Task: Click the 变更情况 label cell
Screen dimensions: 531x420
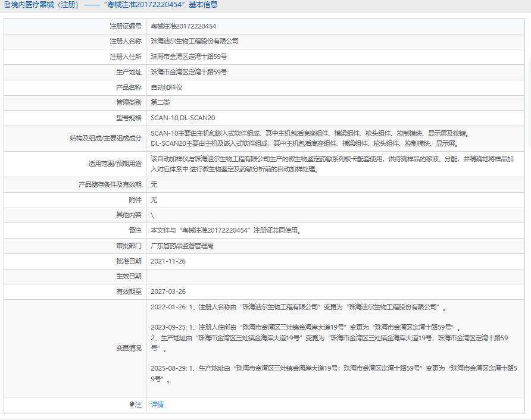Action: tap(75, 348)
